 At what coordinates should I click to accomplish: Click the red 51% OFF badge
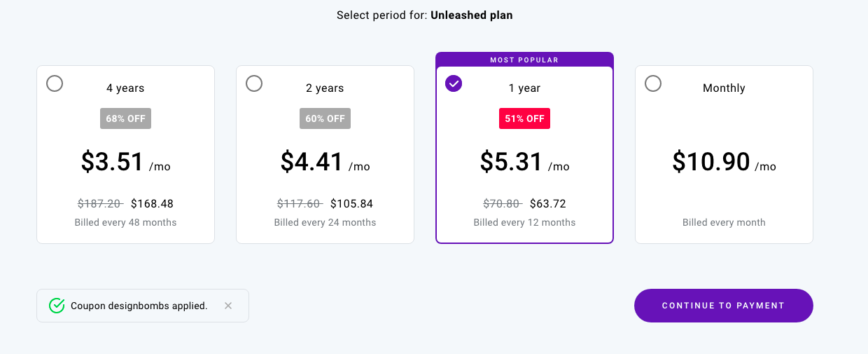point(524,118)
